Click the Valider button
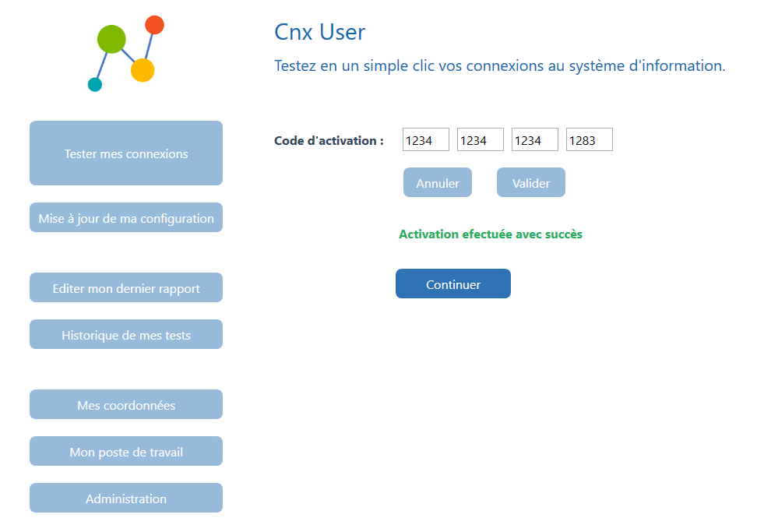The height and width of the screenshot is (532, 757). click(x=531, y=182)
